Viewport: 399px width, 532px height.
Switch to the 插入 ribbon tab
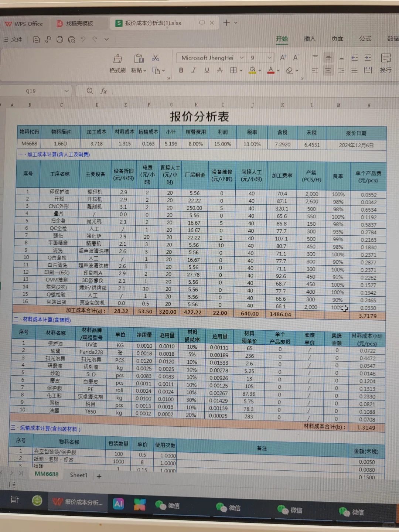point(309,39)
